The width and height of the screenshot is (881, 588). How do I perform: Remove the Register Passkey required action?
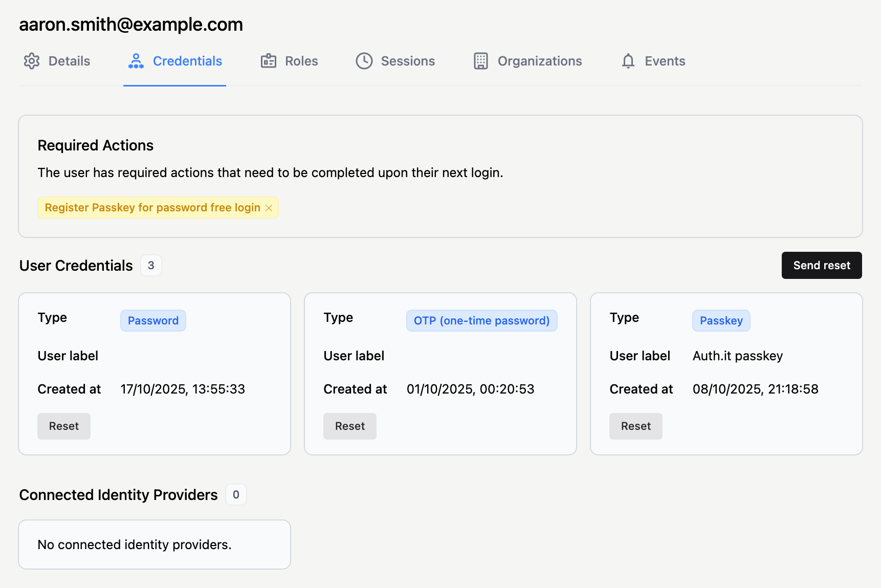click(x=269, y=208)
